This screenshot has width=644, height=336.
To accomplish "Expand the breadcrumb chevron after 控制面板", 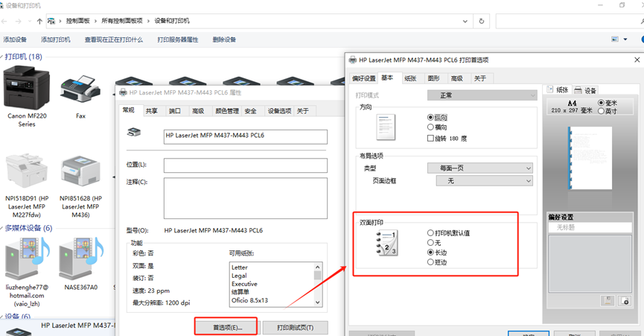I will [x=95, y=21].
